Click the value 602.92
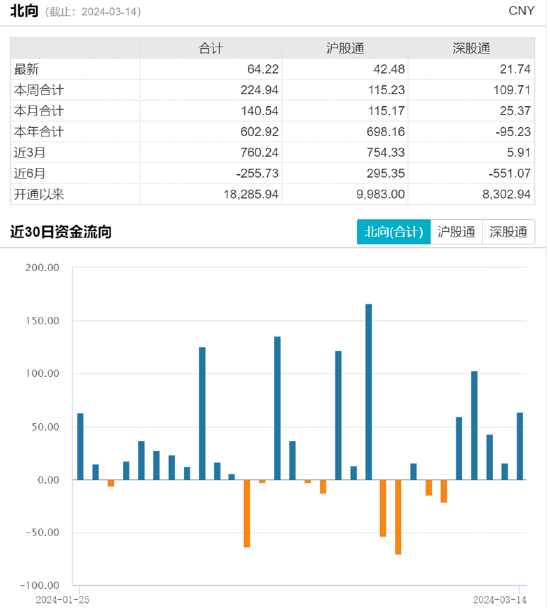550x608 pixels. (259, 132)
